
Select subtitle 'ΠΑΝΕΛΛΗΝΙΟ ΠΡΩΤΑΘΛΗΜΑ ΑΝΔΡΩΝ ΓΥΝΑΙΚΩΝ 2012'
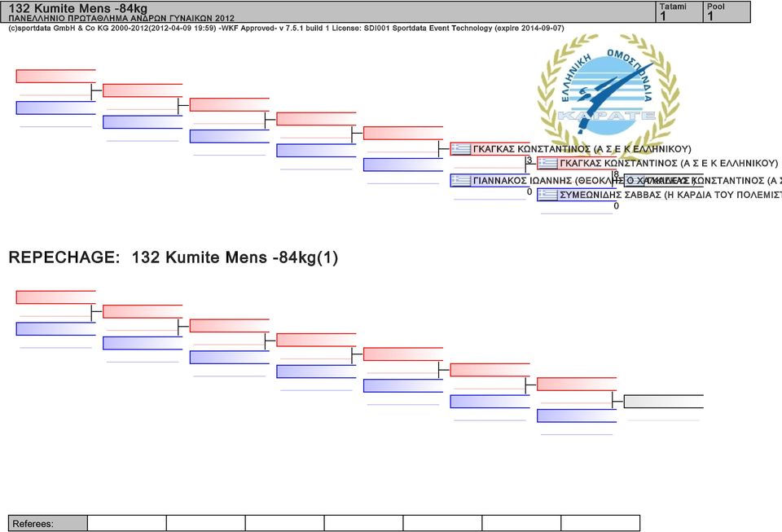pyautogui.click(x=121, y=18)
